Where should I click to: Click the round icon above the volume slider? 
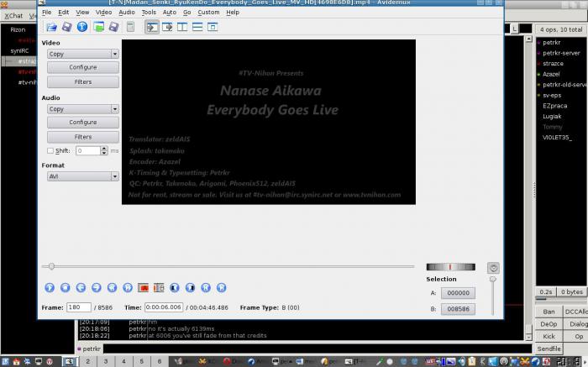click(493, 268)
